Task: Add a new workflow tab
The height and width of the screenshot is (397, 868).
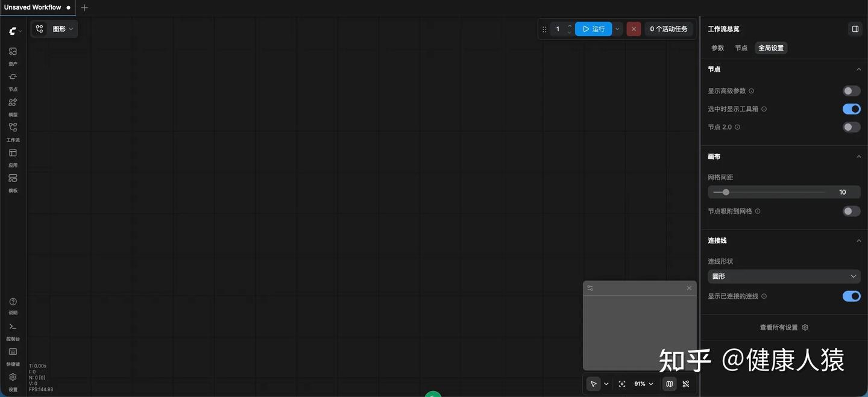Action: tap(84, 8)
